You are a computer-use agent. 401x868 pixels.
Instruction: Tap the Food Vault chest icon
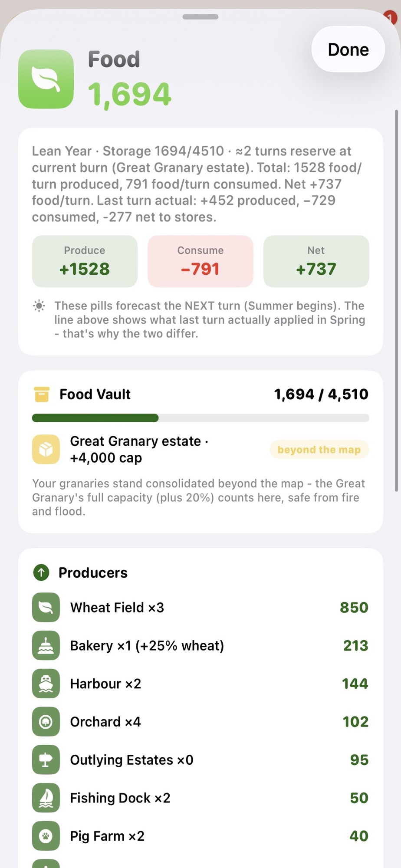42,394
